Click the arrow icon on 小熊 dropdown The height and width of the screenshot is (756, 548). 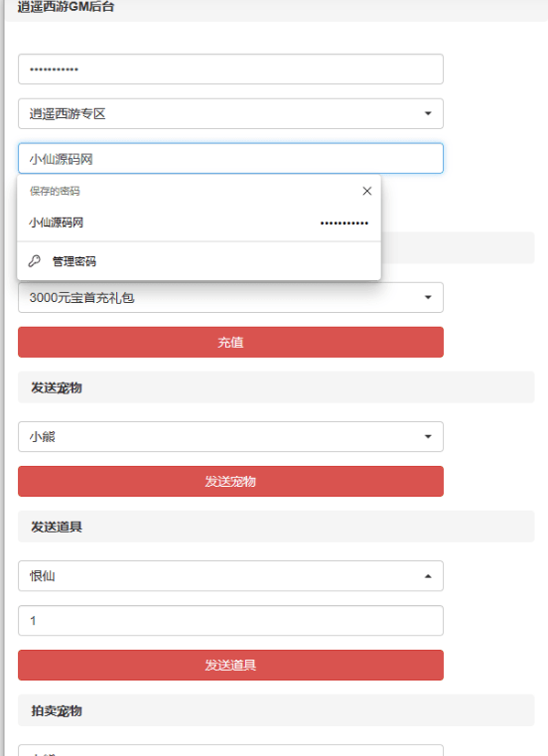428,437
